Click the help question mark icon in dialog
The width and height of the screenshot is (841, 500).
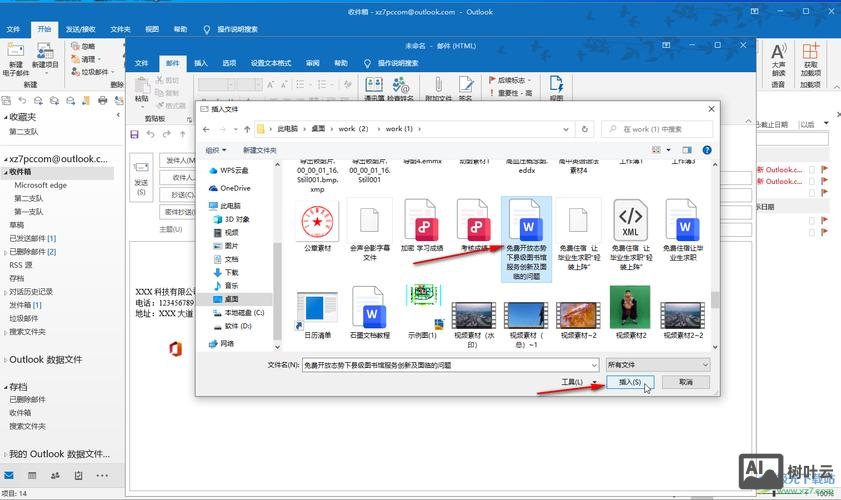[x=707, y=150]
